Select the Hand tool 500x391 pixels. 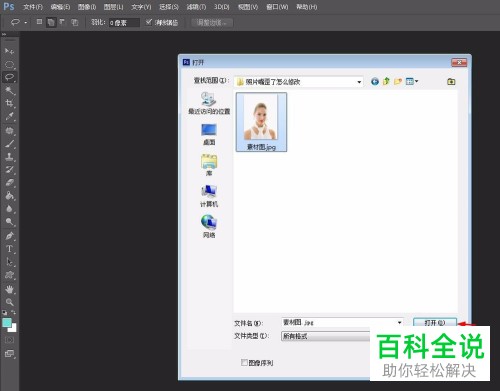tap(9, 289)
